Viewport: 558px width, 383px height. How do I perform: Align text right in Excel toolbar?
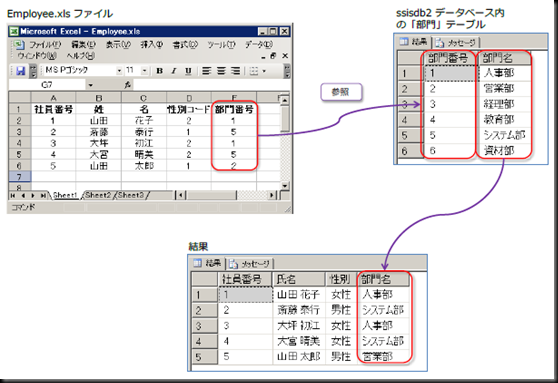coord(235,71)
